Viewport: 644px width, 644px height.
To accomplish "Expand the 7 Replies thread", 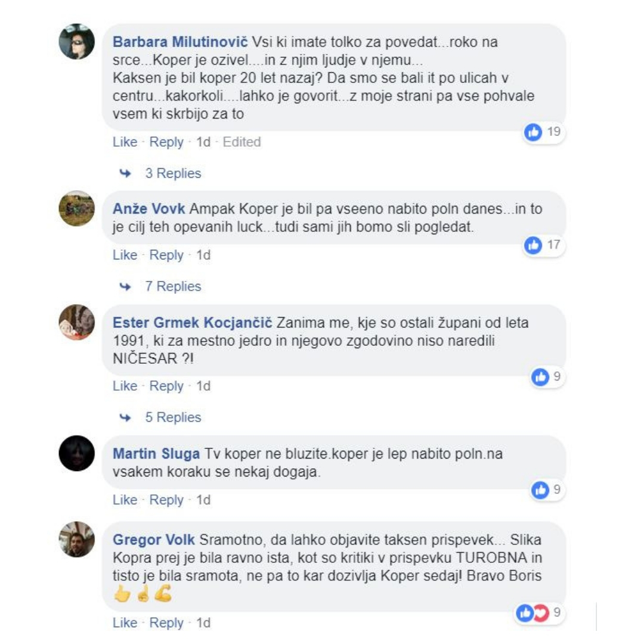I will [173, 286].
